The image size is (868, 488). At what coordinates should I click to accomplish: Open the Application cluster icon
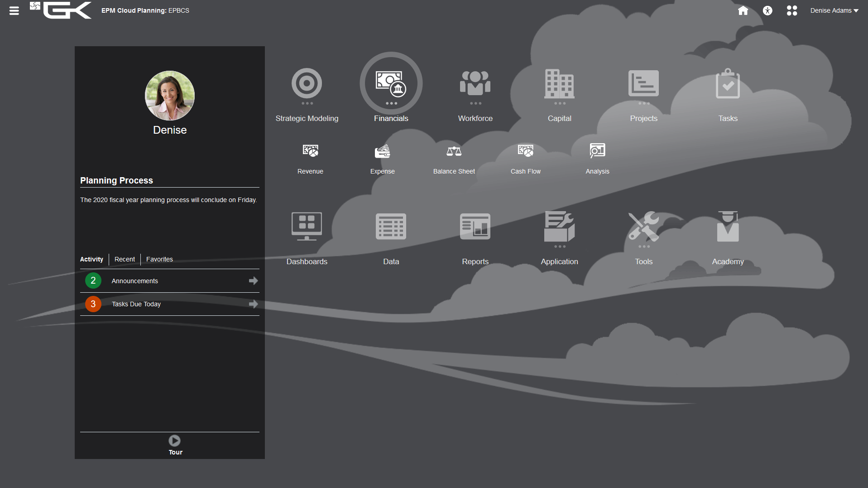pos(560,226)
